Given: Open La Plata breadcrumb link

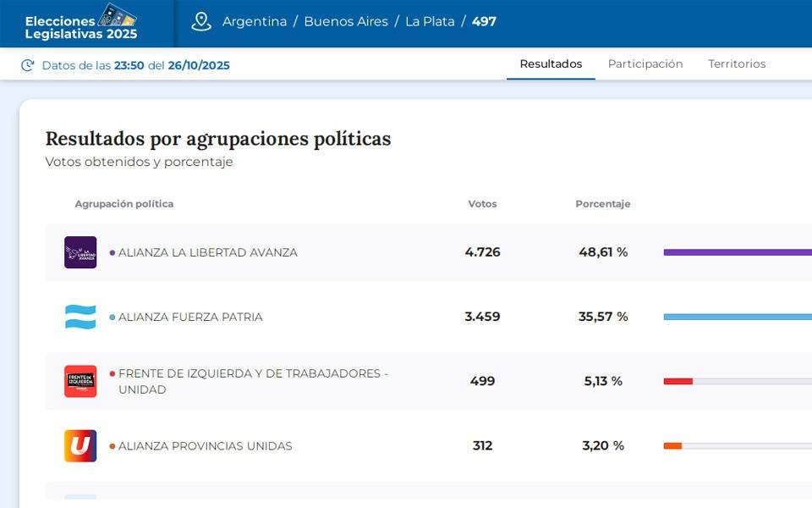Looking at the screenshot, I should (x=430, y=22).
